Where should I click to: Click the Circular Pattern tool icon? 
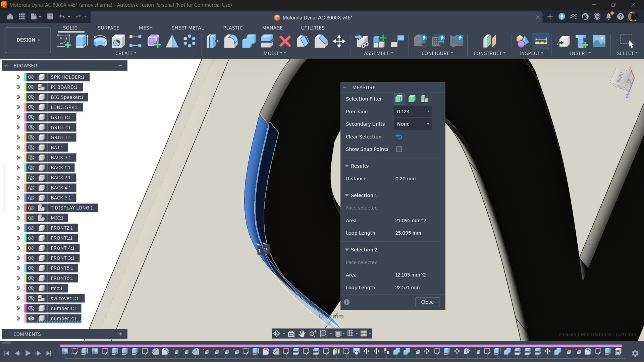click(x=190, y=41)
